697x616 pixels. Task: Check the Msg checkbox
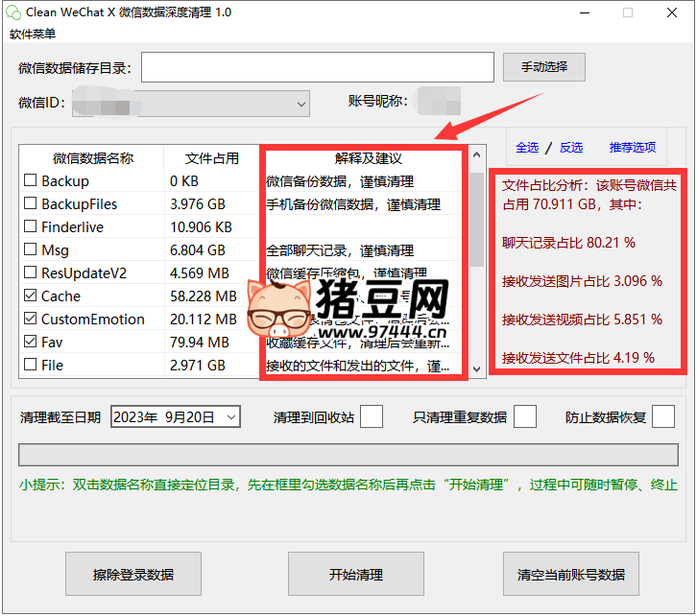30,249
